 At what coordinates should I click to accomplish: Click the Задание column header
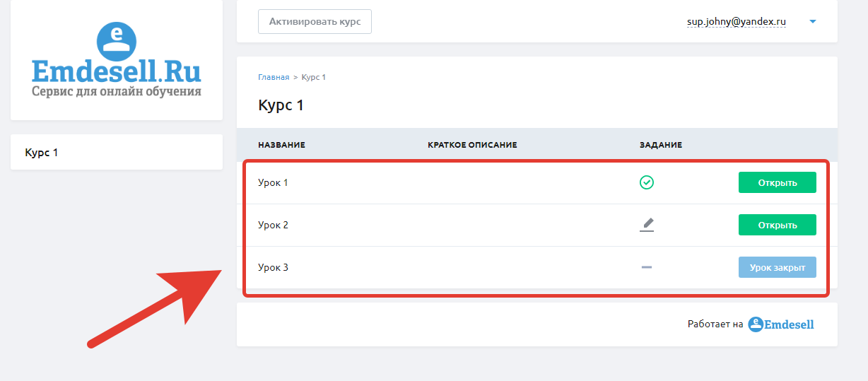click(661, 145)
